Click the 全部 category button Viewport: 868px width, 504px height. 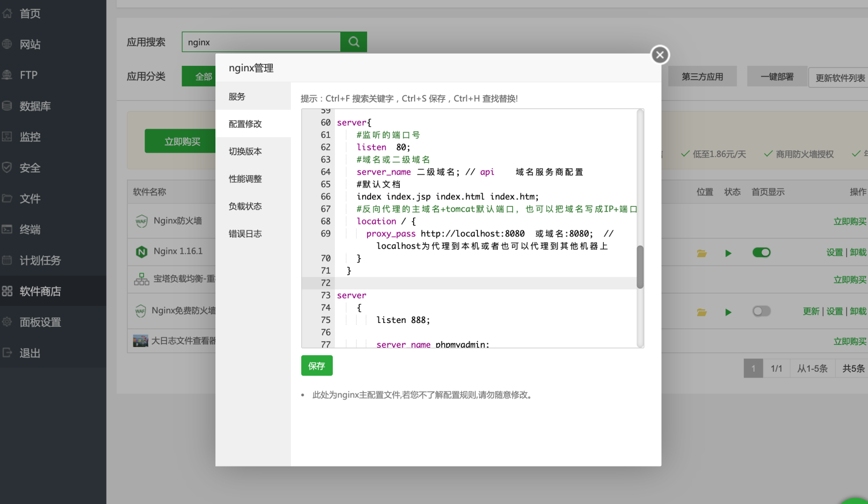point(199,77)
